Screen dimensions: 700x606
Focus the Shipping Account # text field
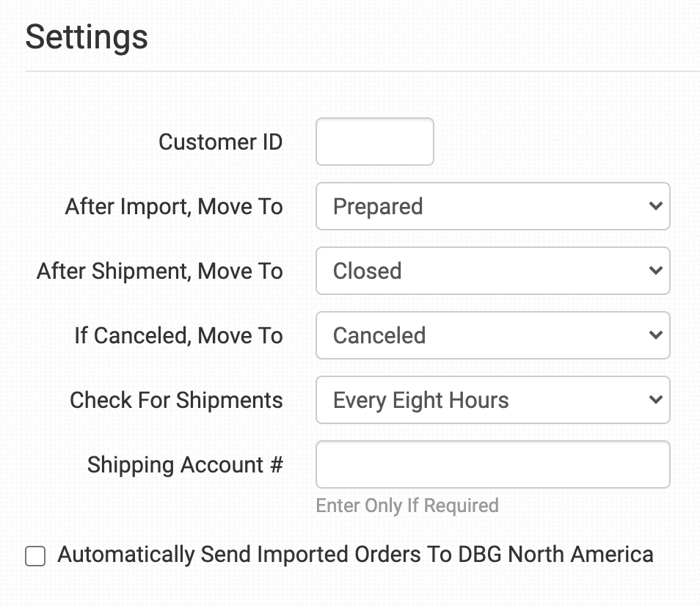click(x=492, y=464)
